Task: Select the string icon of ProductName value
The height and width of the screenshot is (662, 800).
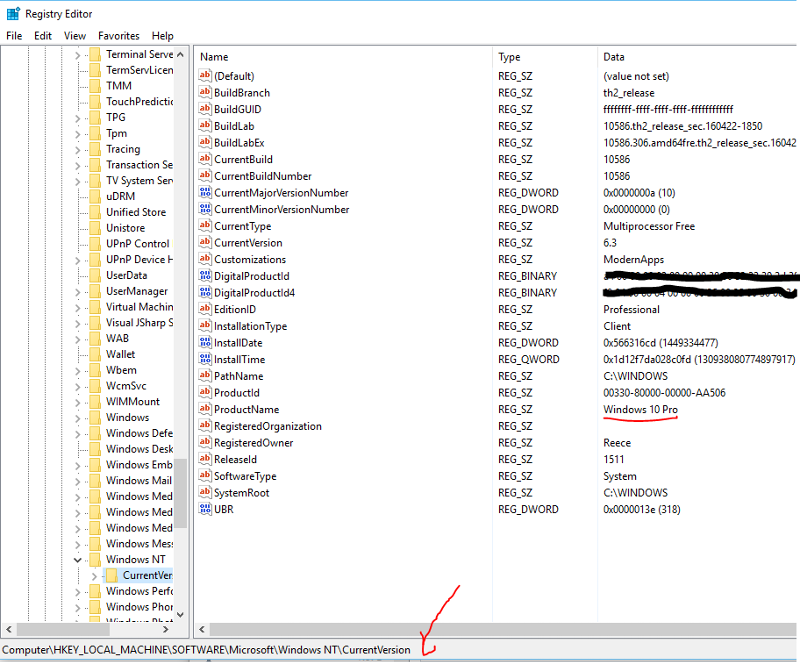Action: coord(205,409)
